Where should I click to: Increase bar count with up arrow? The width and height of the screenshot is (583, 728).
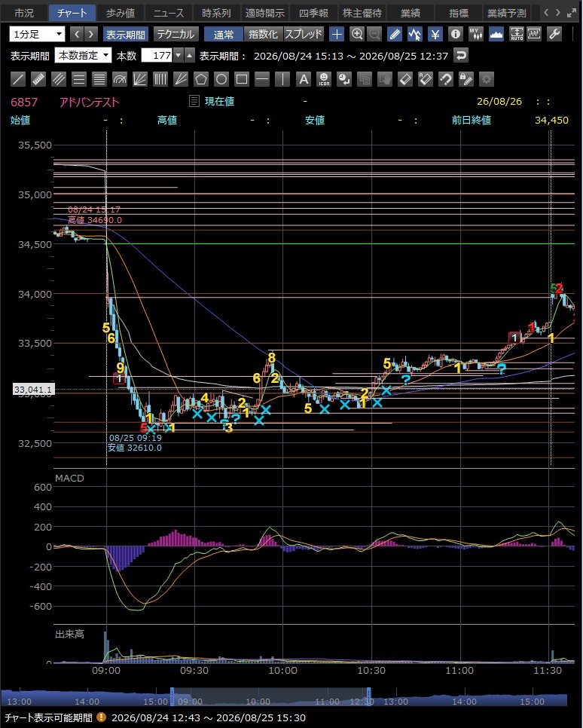click(189, 56)
